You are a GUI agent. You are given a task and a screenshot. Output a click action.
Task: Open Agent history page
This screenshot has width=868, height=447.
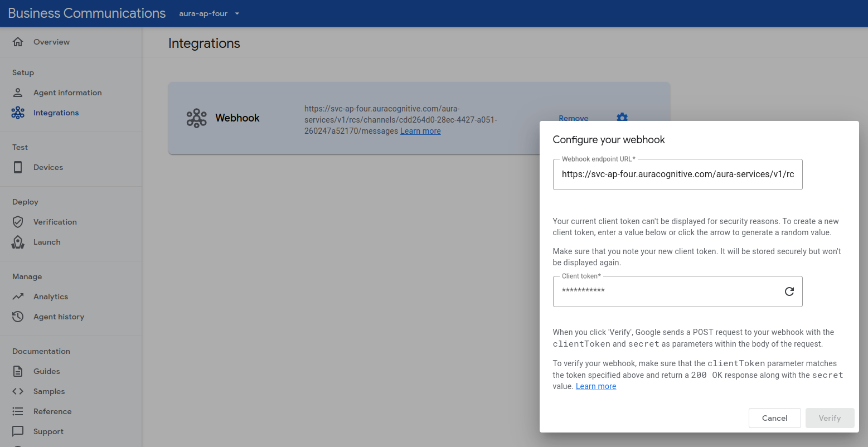click(59, 317)
